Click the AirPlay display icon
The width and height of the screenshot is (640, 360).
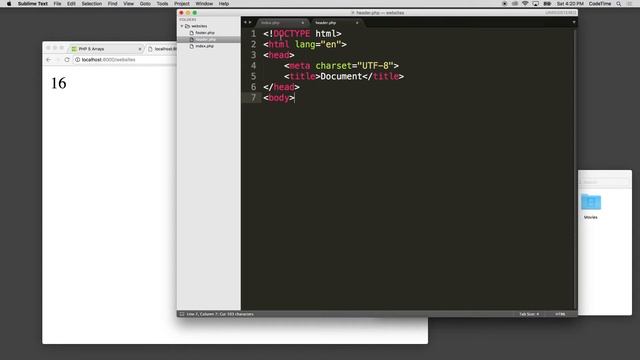536,4
